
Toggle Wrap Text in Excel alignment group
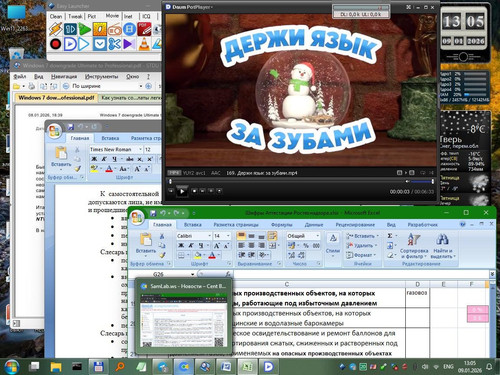[272, 236]
